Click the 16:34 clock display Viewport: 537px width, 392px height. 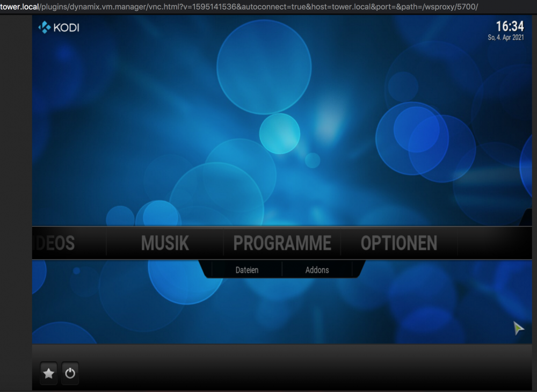coord(510,26)
